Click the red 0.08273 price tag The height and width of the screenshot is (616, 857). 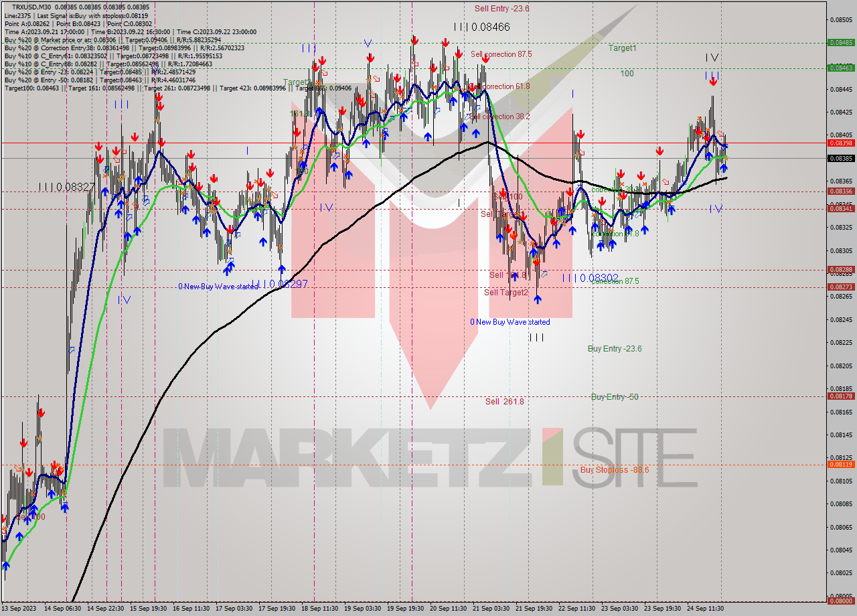841,287
